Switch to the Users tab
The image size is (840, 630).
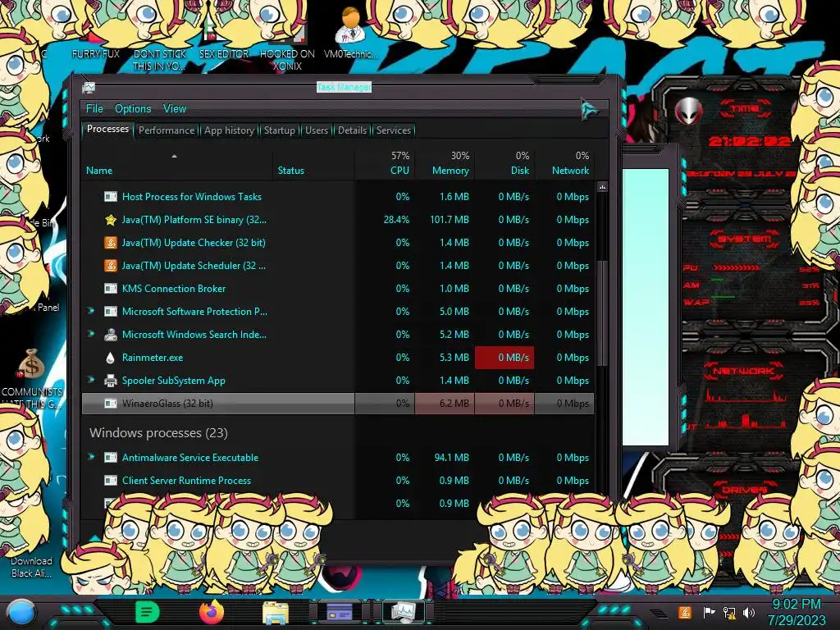(x=317, y=130)
